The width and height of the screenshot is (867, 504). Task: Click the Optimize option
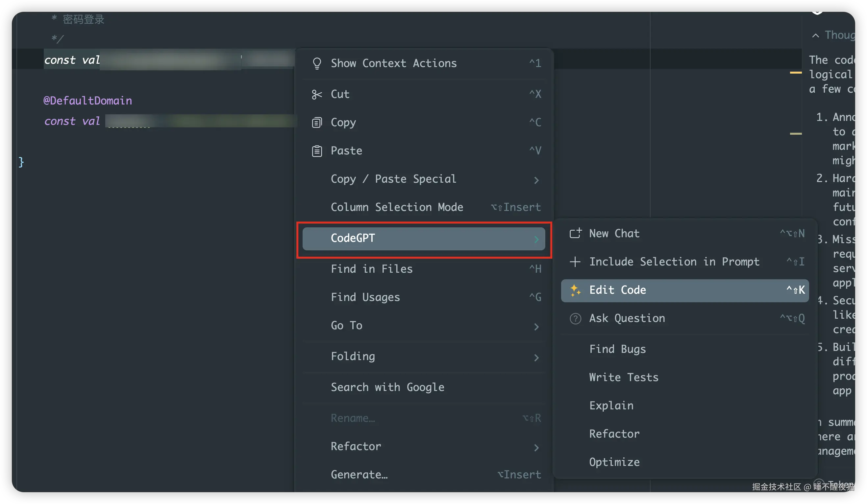[x=614, y=462]
